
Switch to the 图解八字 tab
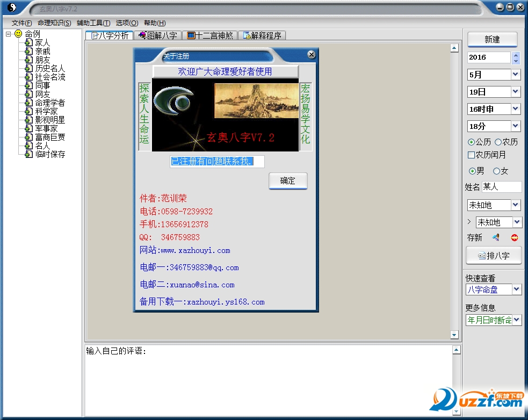point(158,35)
